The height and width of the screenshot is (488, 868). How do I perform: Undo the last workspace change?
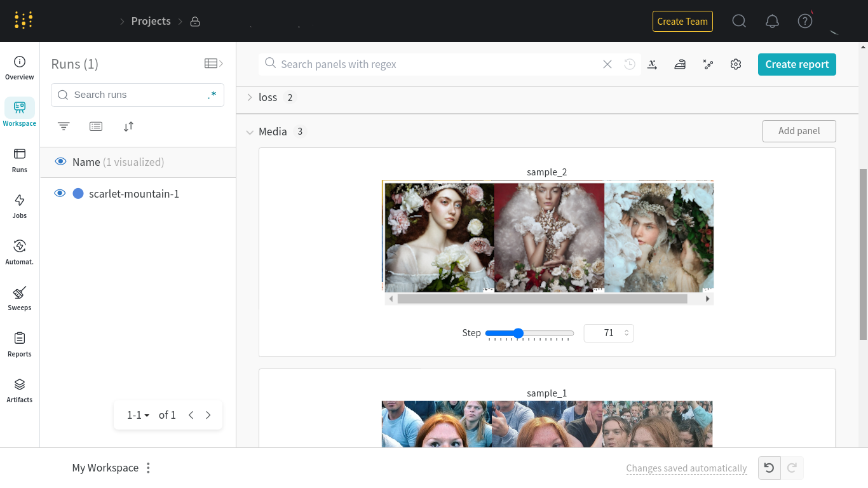(x=770, y=468)
